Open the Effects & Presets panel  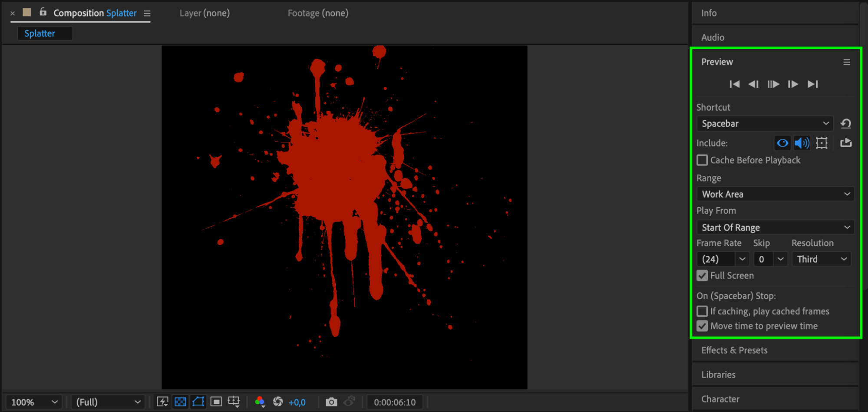(x=734, y=350)
